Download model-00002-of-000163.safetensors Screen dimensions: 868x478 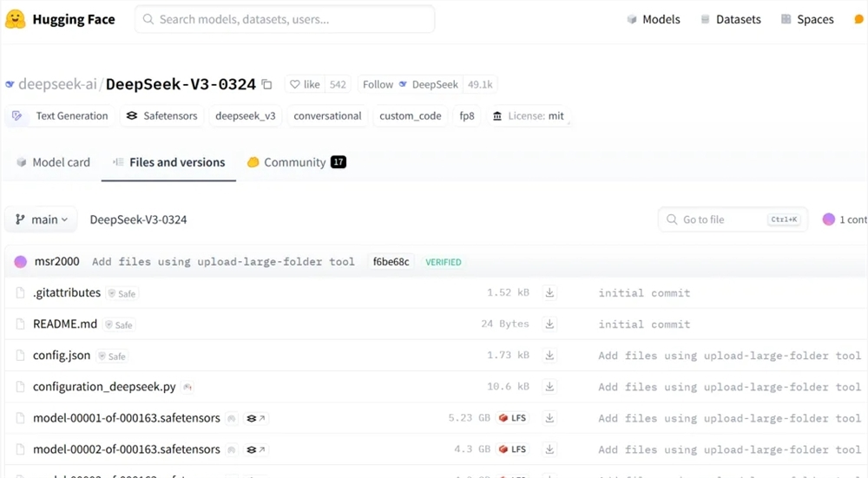(x=549, y=449)
